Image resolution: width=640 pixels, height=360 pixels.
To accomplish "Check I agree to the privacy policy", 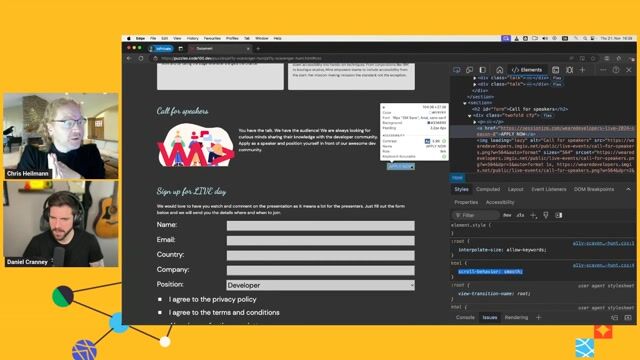I will point(160,299).
